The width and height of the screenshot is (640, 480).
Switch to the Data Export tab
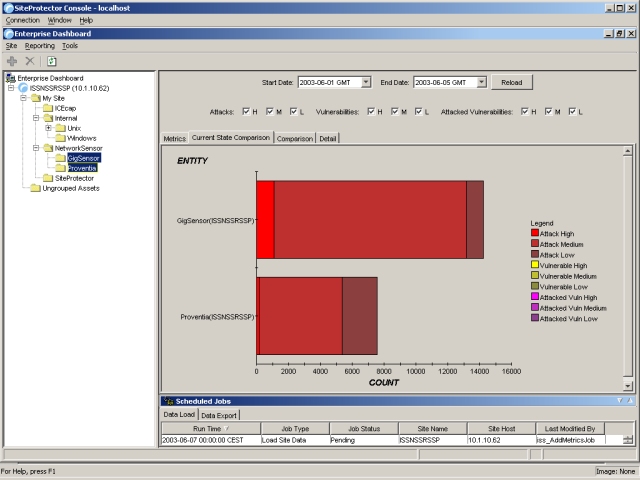(x=219, y=416)
